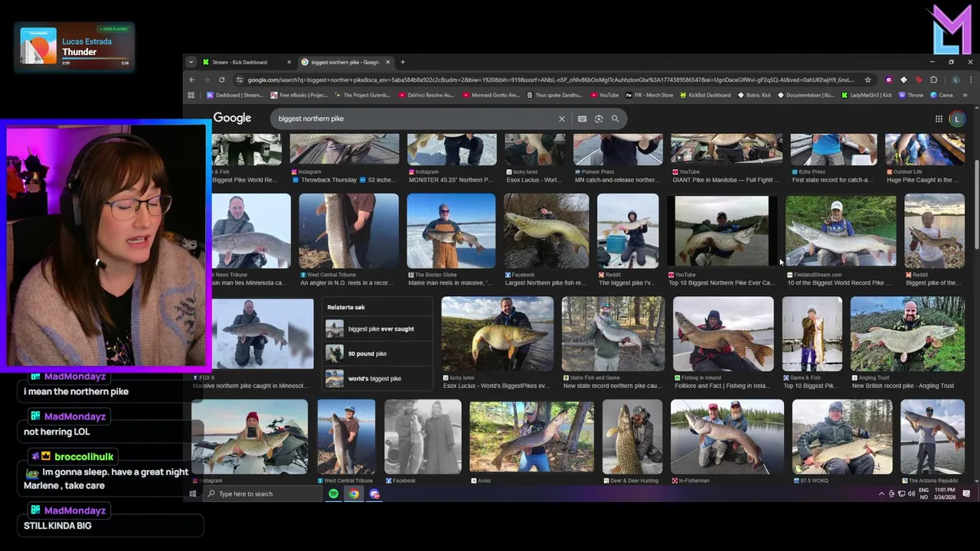Click in the Chrome address bar URL
This screenshot has width=980, height=551.
click(550, 80)
